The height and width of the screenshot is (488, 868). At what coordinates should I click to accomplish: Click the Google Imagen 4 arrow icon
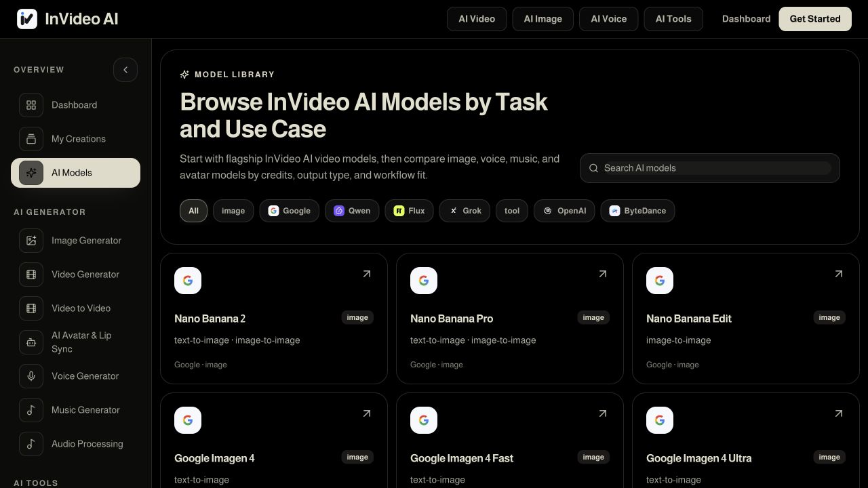(x=367, y=413)
